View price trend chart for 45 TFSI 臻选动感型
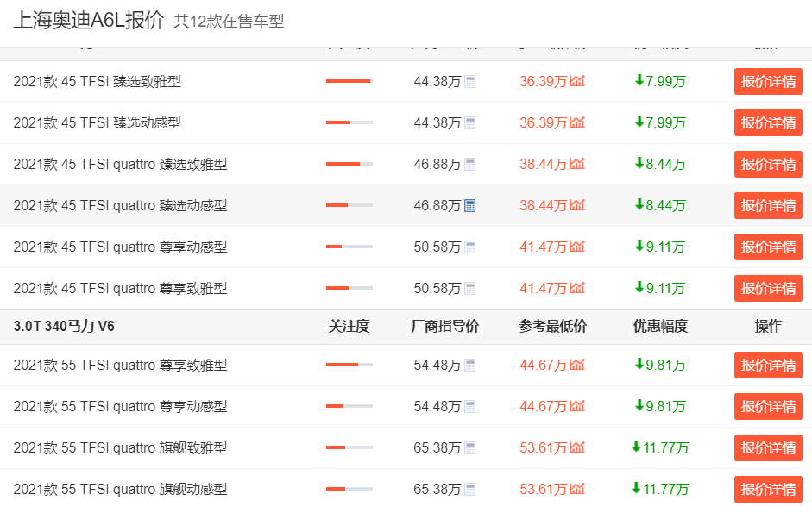This screenshot has width=812, height=519. coord(577,122)
